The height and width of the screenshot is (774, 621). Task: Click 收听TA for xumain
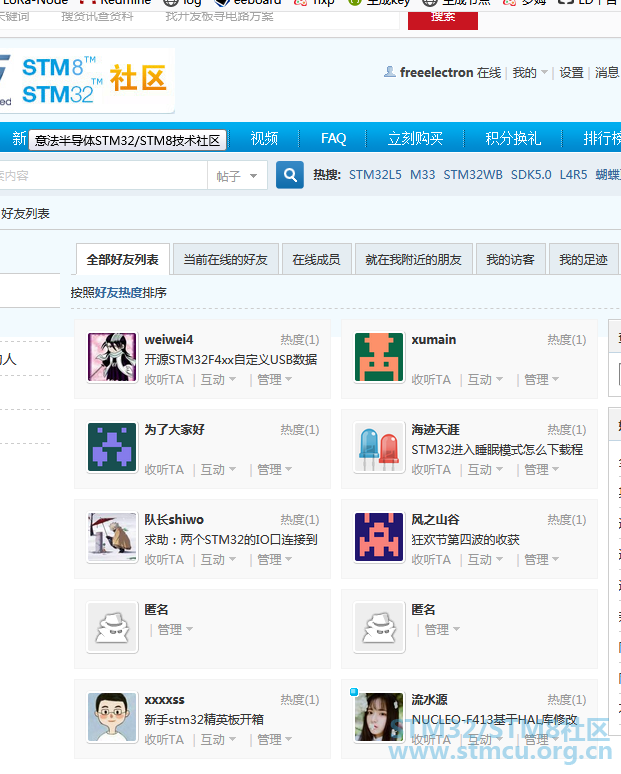point(431,380)
